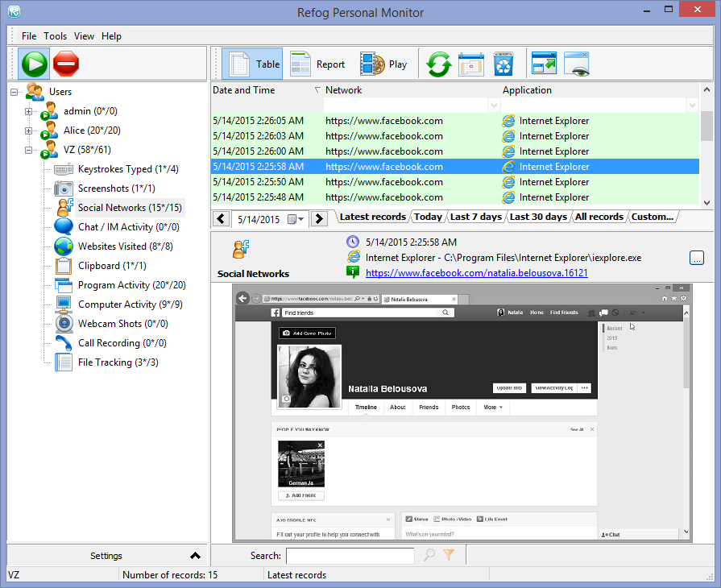
Task: Start monitoring with the green Play button
Action: pos(34,63)
